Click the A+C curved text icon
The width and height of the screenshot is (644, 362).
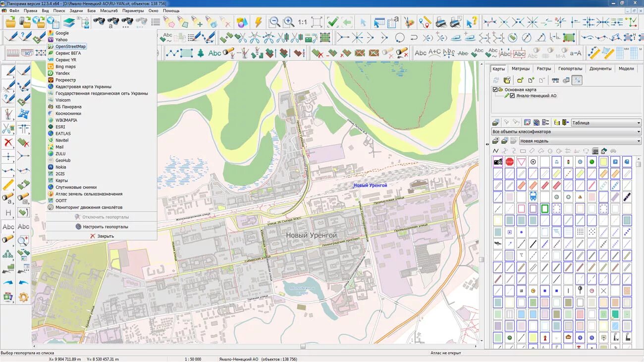[434, 53]
